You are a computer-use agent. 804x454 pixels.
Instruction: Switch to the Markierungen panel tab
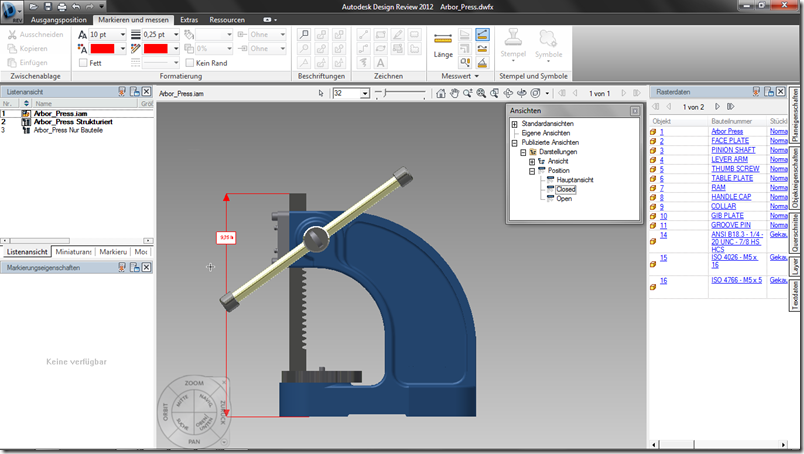[x=113, y=252]
